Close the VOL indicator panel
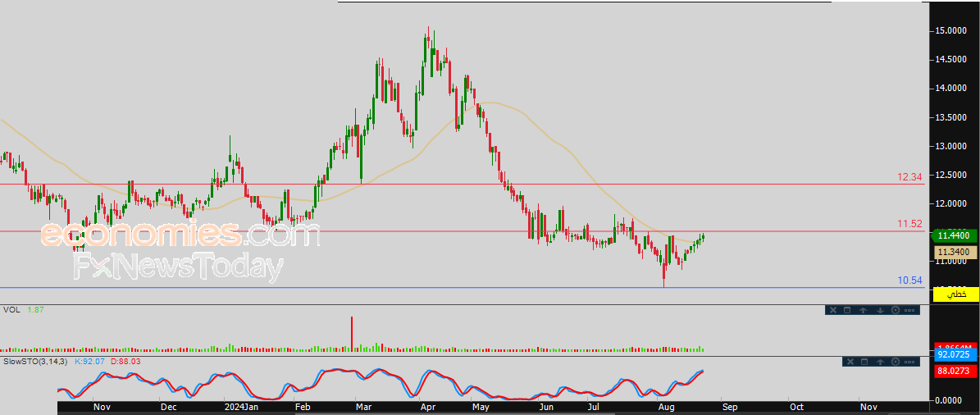The width and height of the screenshot is (980, 415). pos(833,310)
